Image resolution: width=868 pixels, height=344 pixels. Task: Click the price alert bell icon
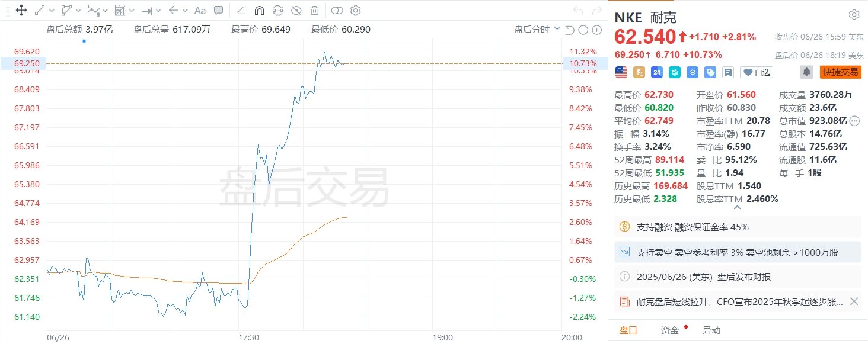coord(807,72)
